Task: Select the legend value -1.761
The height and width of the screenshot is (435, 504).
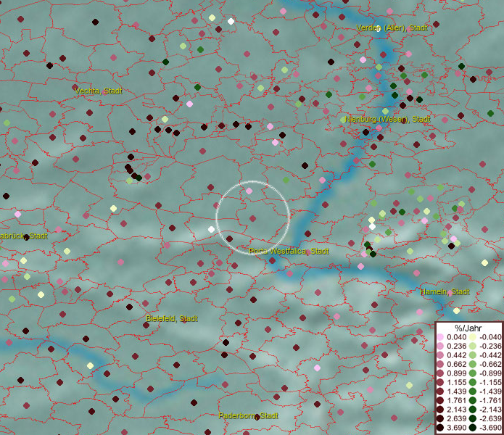Action: (490, 401)
